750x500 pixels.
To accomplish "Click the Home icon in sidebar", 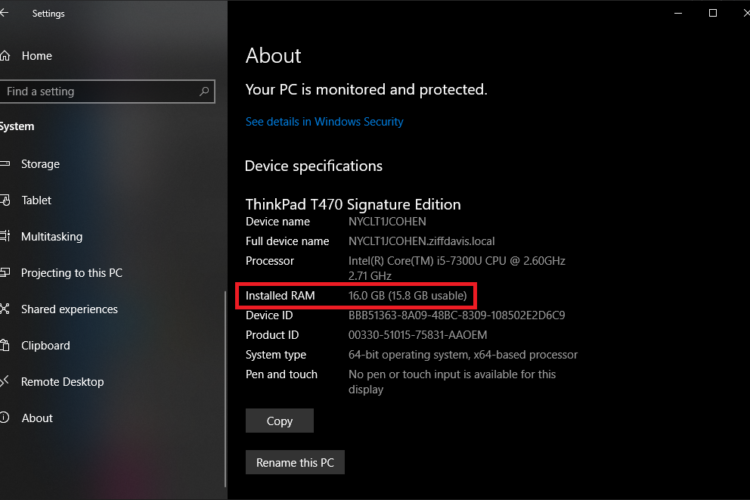I will pyautogui.click(x=4, y=56).
